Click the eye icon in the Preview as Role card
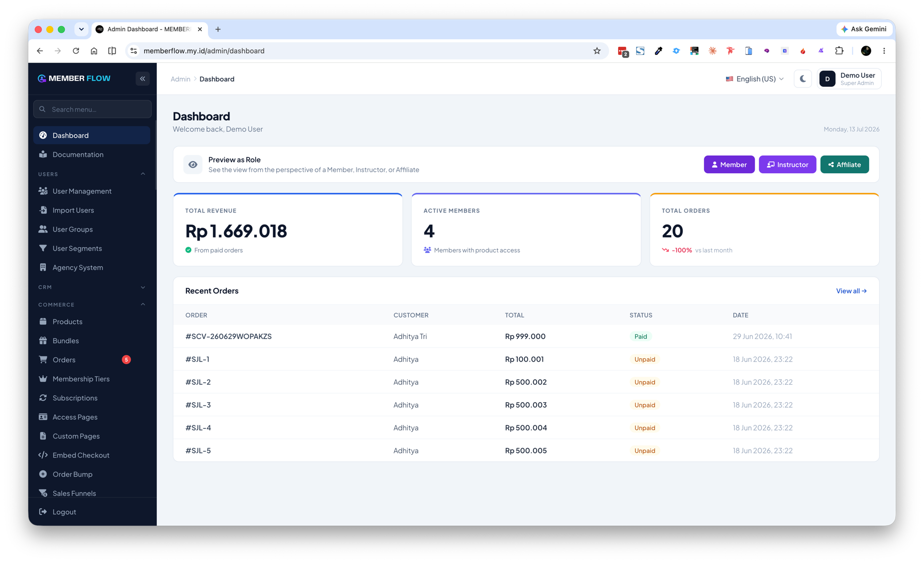The height and width of the screenshot is (563, 924). (x=193, y=164)
